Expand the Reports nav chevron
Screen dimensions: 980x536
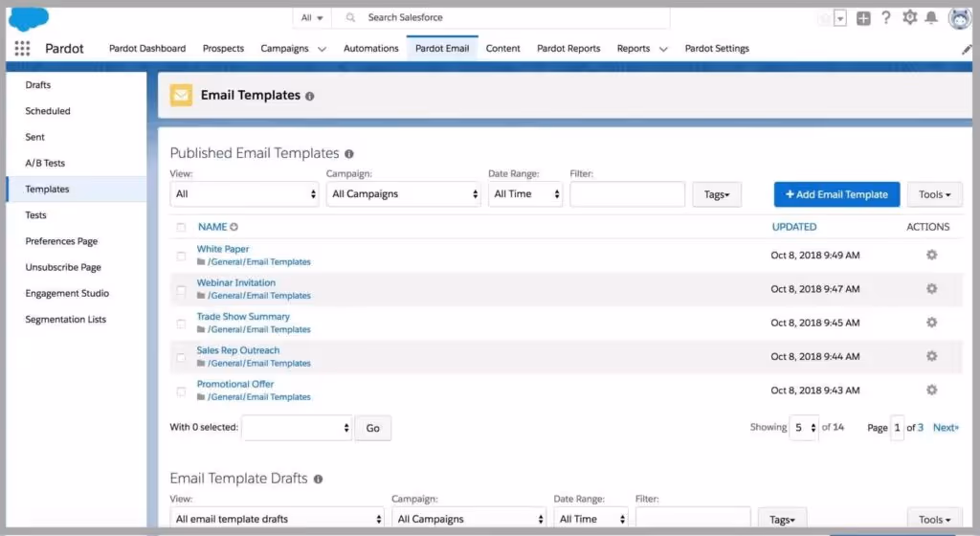point(663,49)
